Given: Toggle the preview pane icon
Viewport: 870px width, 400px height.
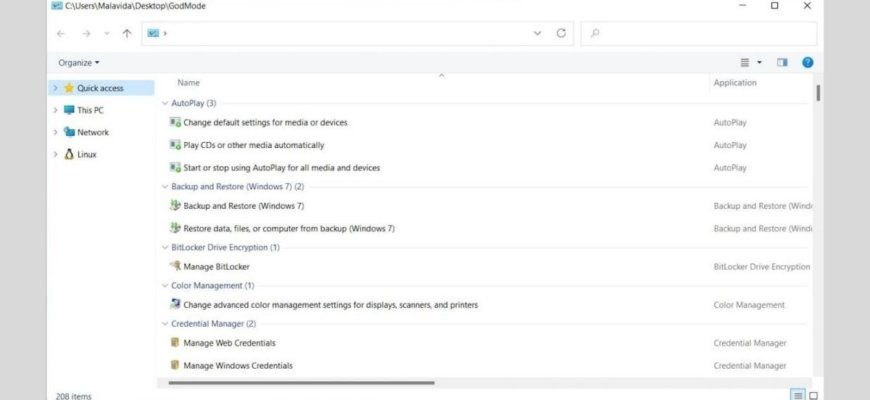Looking at the screenshot, I should point(782,63).
